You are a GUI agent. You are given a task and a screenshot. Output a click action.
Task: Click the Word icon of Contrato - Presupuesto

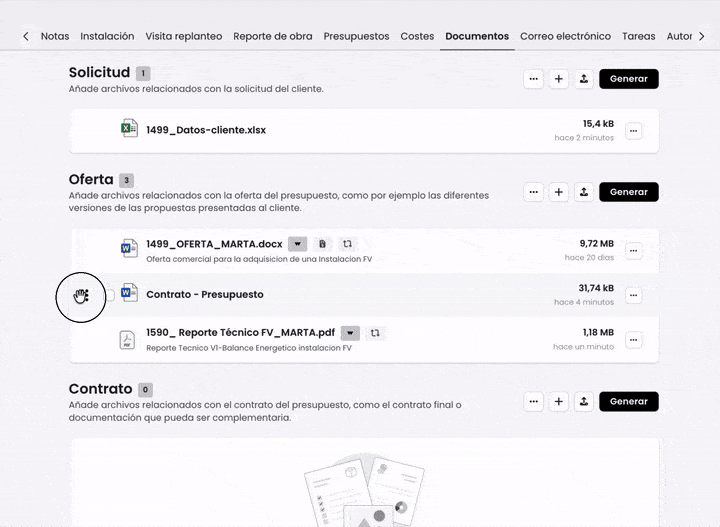coord(129,292)
